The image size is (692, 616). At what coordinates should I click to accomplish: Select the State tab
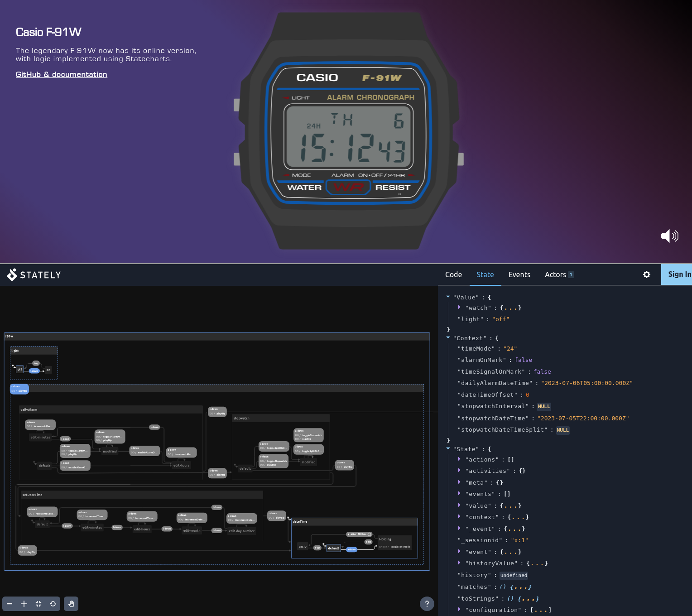click(x=485, y=274)
